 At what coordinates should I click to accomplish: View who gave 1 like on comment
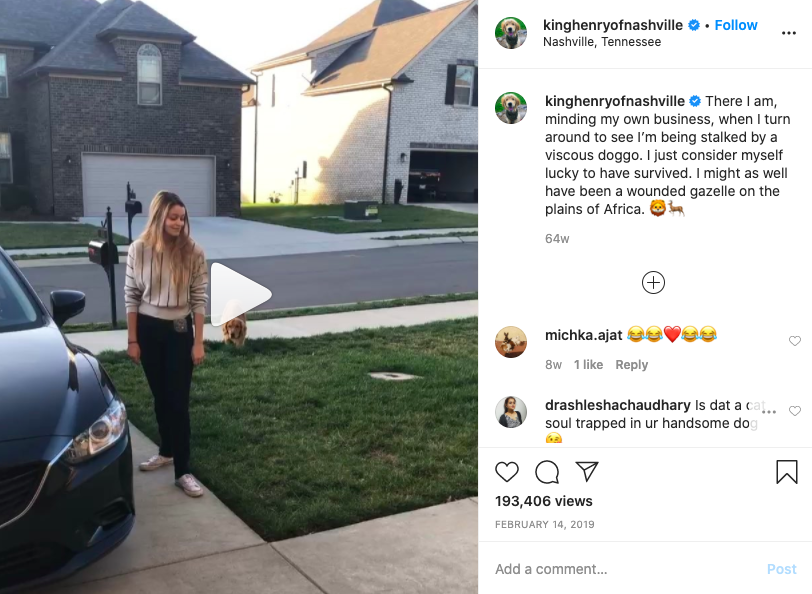pos(588,365)
